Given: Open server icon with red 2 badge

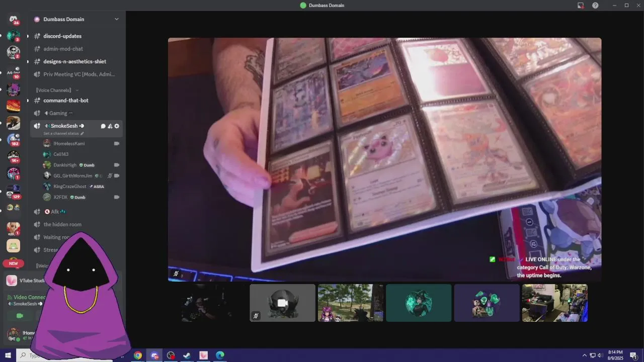Looking at the screenshot, I should coord(13,52).
